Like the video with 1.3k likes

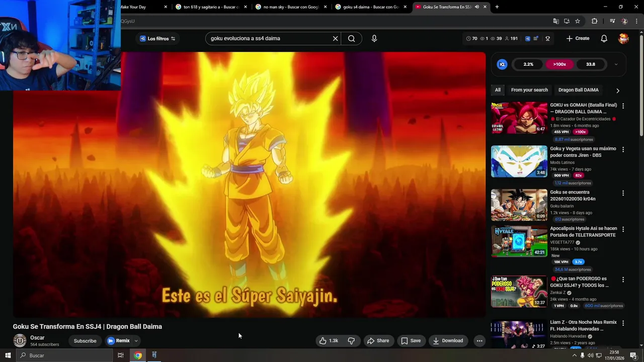(329, 340)
